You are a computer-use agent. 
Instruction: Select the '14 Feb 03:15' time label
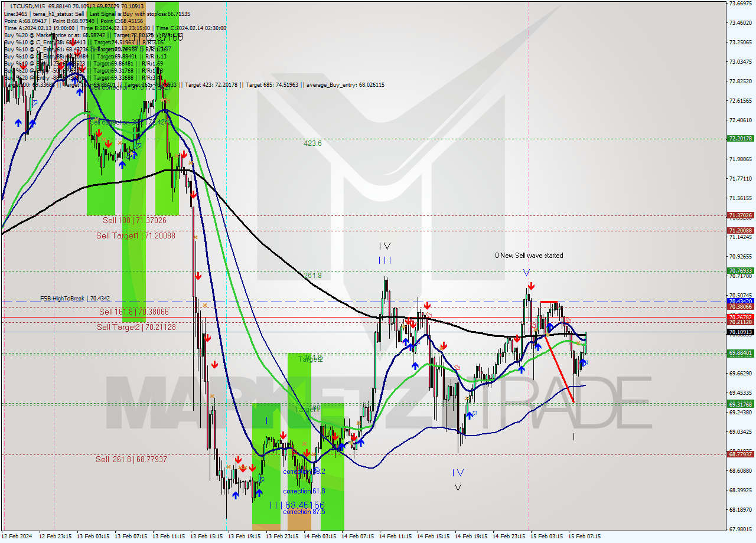(x=320, y=537)
